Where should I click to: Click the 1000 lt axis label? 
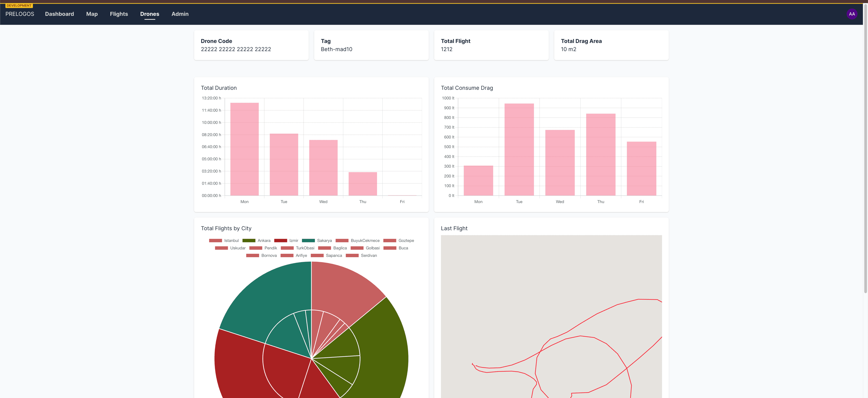448,98
